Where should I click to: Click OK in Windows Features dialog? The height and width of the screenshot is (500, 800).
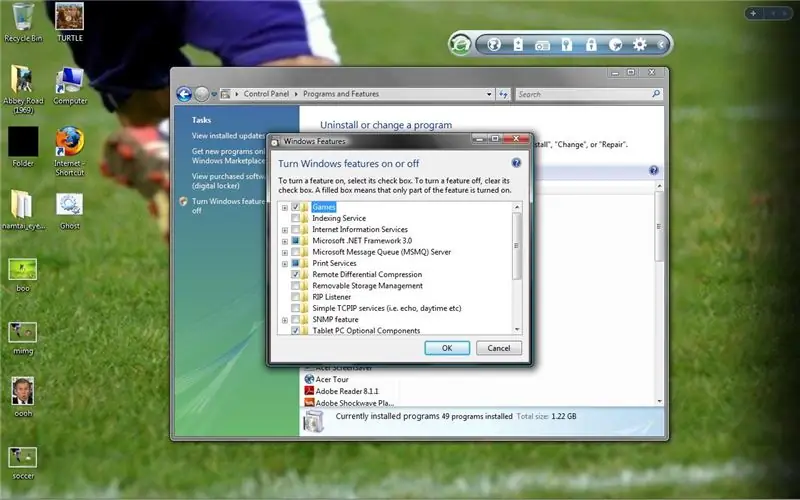click(x=447, y=348)
